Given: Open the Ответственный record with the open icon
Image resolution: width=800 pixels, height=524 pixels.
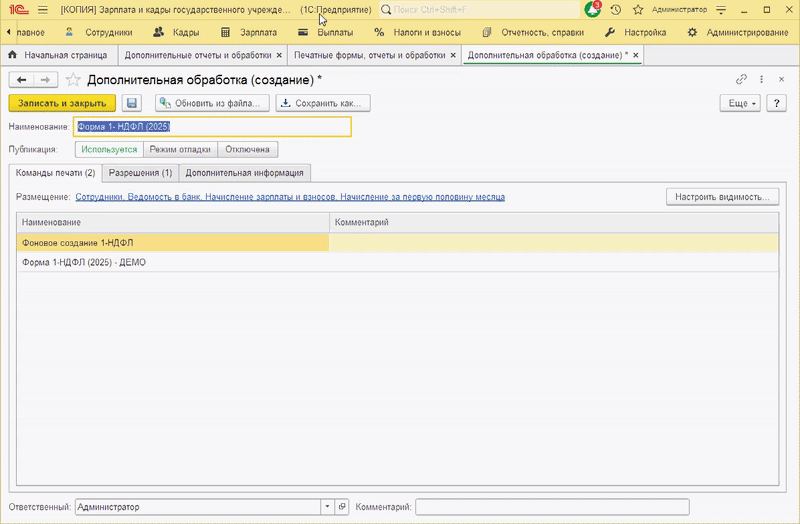Looking at the screenshot, I should tap(342, 507).
